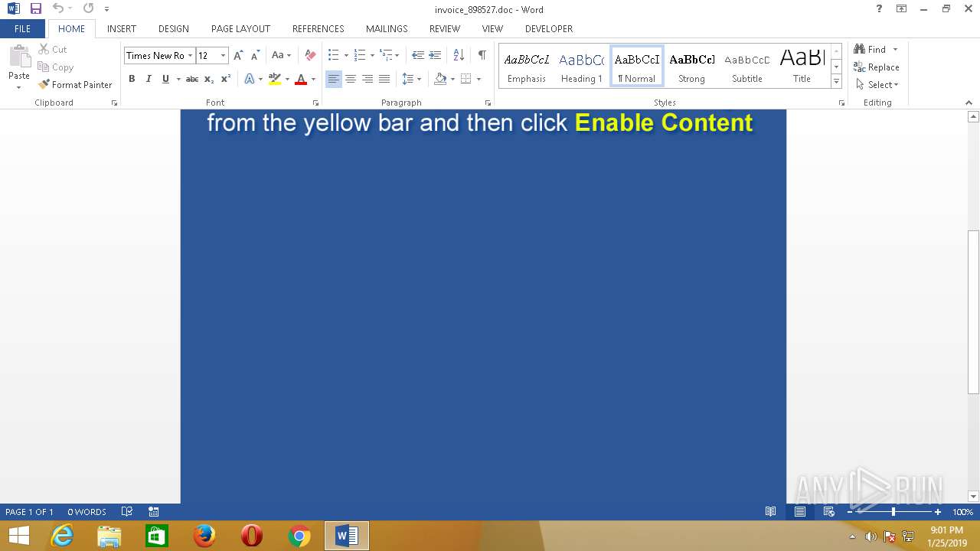Image resolution: width=980 pixels, height=551 pixels.
Task: Toggle Underline formatting
Action: (165, 79)
